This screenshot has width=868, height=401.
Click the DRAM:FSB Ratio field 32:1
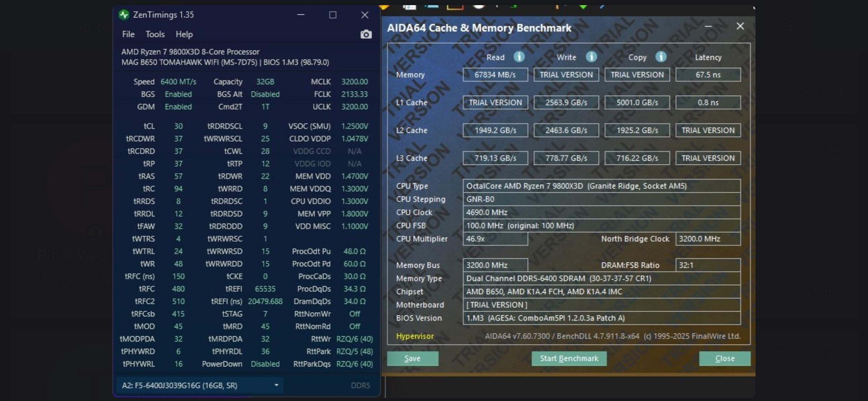[x=708, y=265]
